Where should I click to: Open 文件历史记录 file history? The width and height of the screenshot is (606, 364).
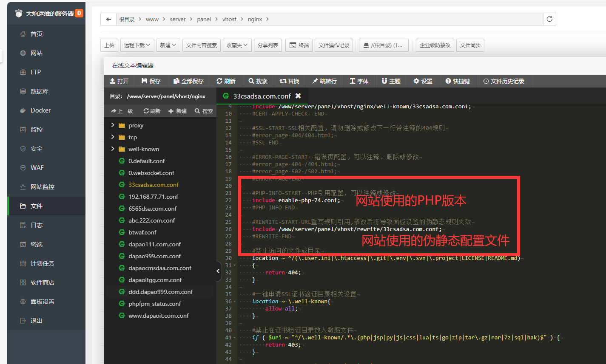[504, 81]
